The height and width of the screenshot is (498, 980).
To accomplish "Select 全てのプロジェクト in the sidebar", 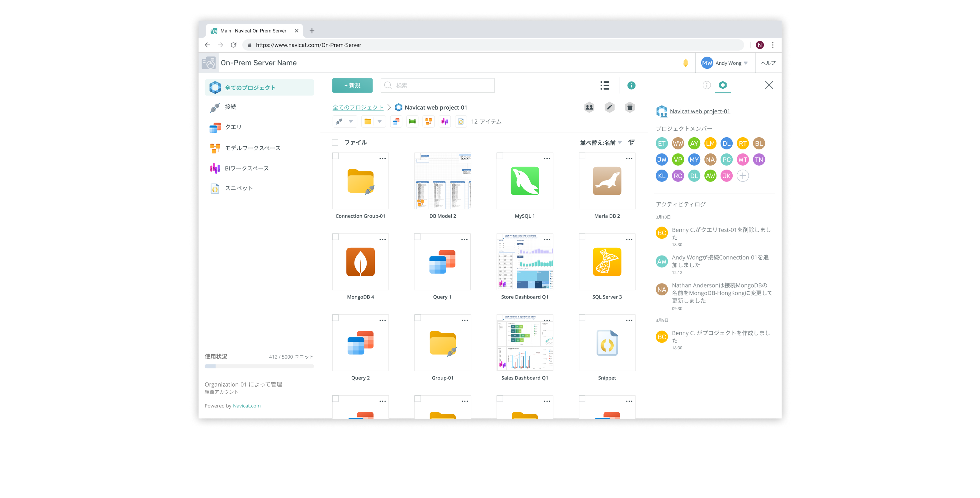I will pos(259,87).
